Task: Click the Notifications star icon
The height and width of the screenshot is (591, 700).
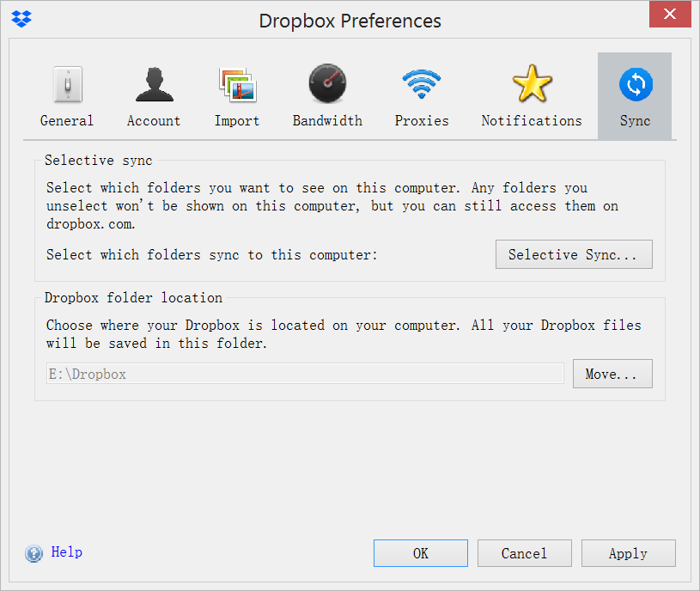Action: point(531,84)
